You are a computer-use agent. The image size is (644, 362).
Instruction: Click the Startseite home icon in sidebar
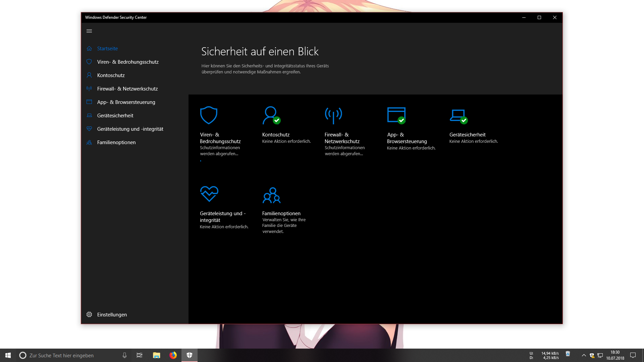click(x=89, y=48)
